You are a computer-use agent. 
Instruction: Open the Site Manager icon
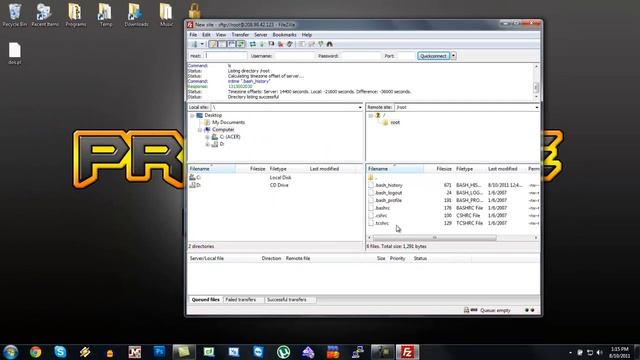(194, 44)
